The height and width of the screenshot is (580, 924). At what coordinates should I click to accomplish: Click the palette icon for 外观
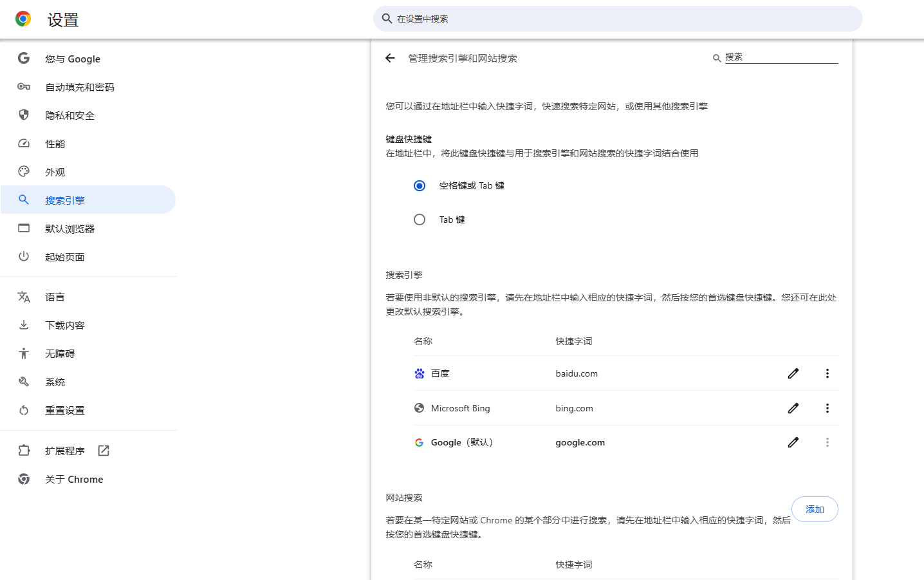pyautogui.click(x=24, y=171)
